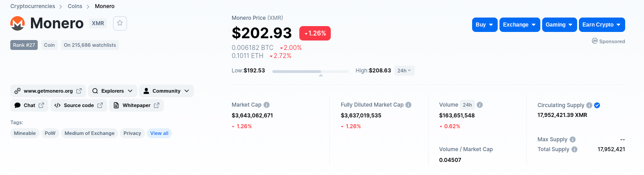
Task: Click the Monero orange logo icon
Action: [x=18, y=23]
